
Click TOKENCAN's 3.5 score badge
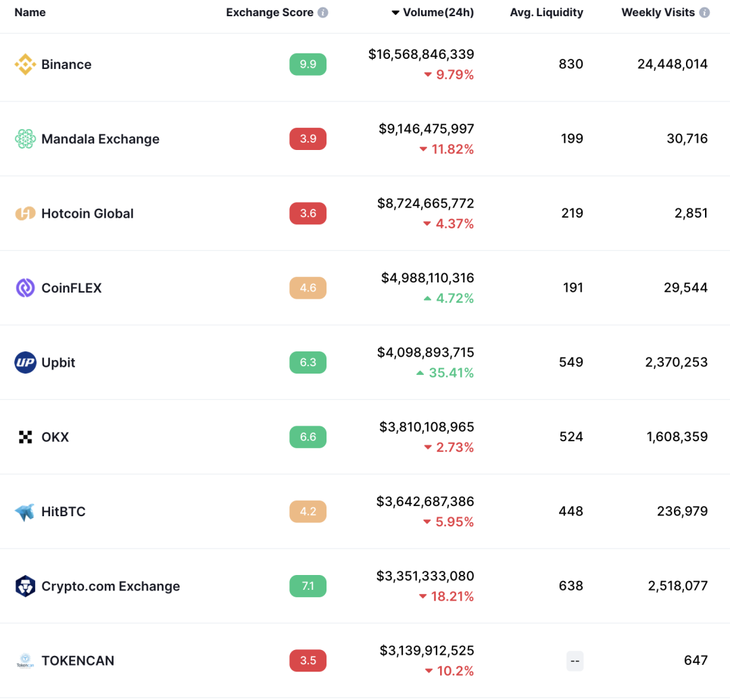tap(308, 660)
